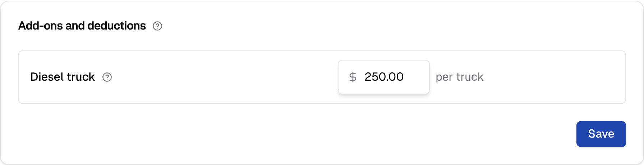
Task: Show info for the Add-ons and deductions heading
Action: click(x=157, y=26)
